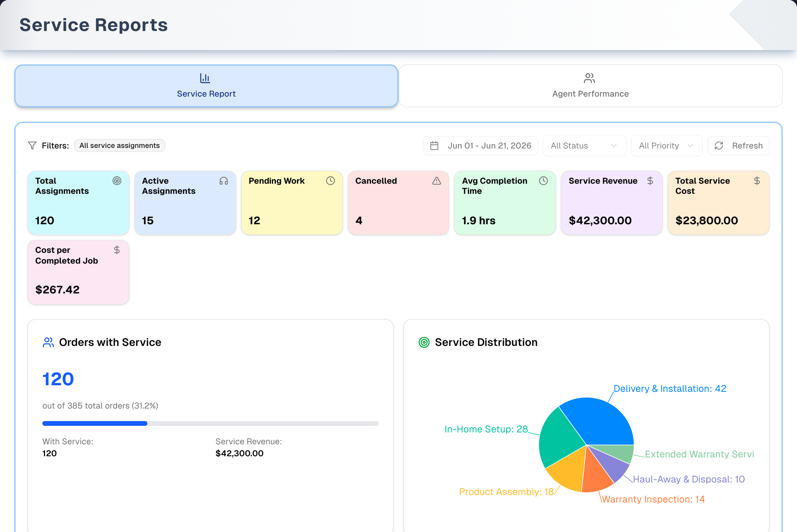The image size is (797, 532).
Task: Click the headset icon on Active Assignments card
Action: (x=224, y=181)
